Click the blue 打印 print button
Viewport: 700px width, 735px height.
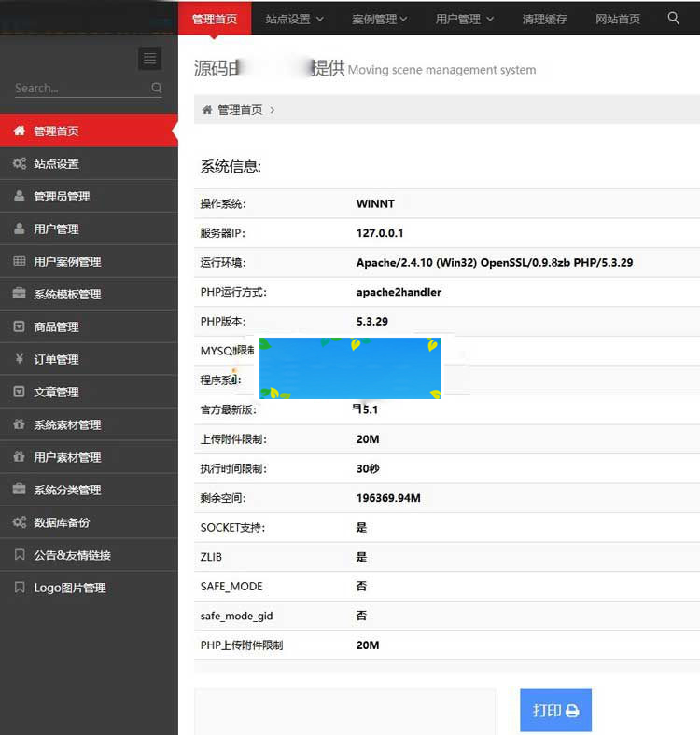tap(555, 711)
